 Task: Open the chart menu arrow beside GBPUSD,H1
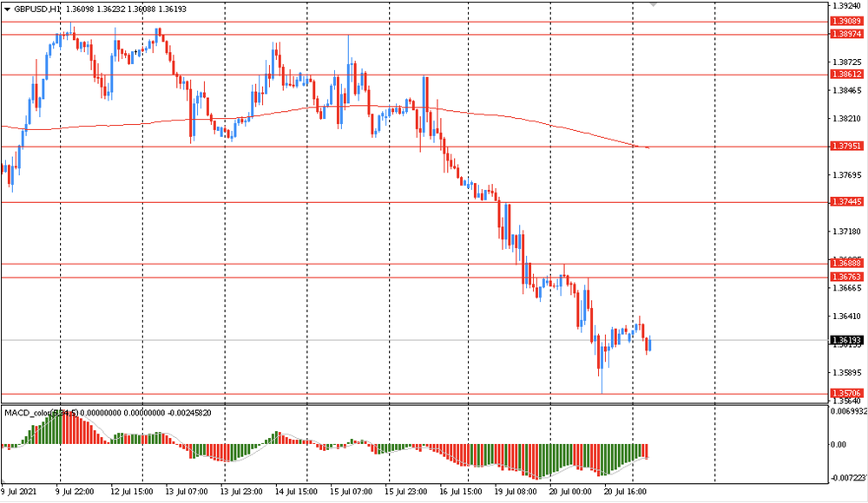coord(7,10)
